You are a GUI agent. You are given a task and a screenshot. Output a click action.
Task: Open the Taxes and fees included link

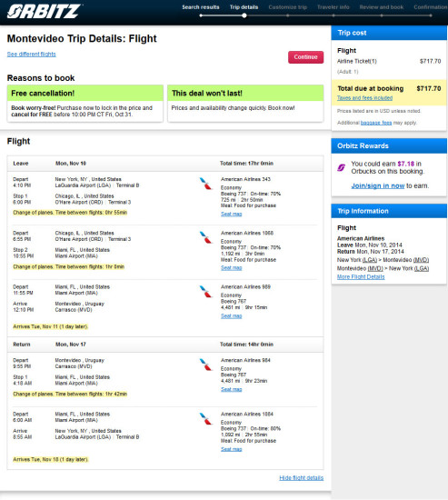click(x=364, y=98)
